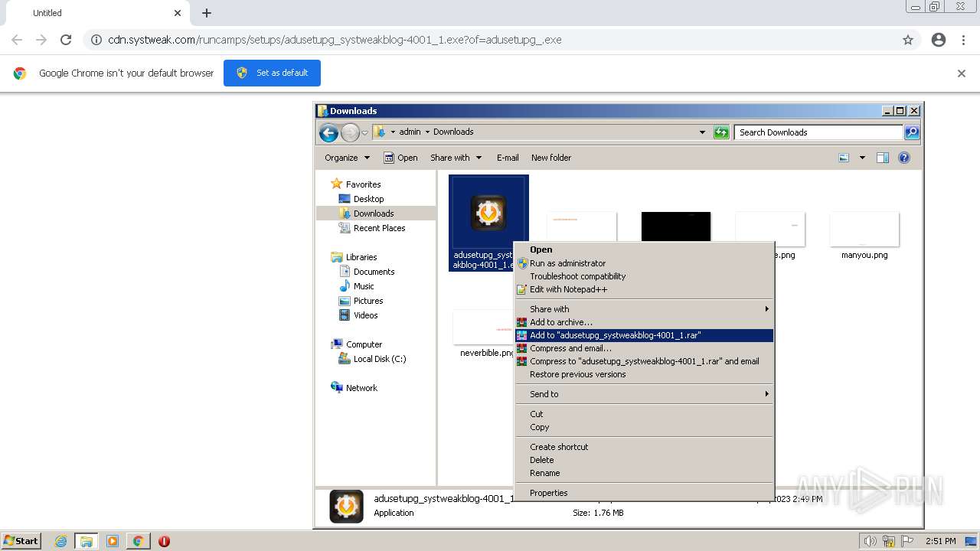Expand the address bar history dropdown

point(702,132)
